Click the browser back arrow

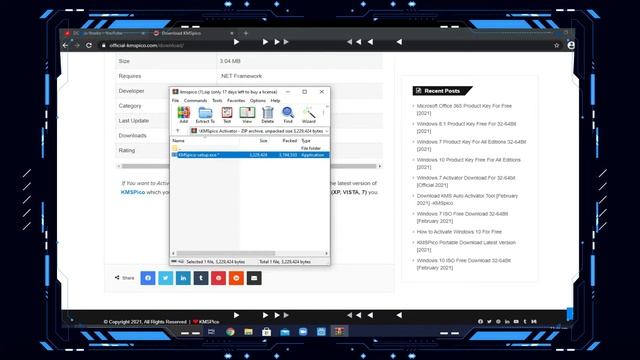[x=65, y=45]
